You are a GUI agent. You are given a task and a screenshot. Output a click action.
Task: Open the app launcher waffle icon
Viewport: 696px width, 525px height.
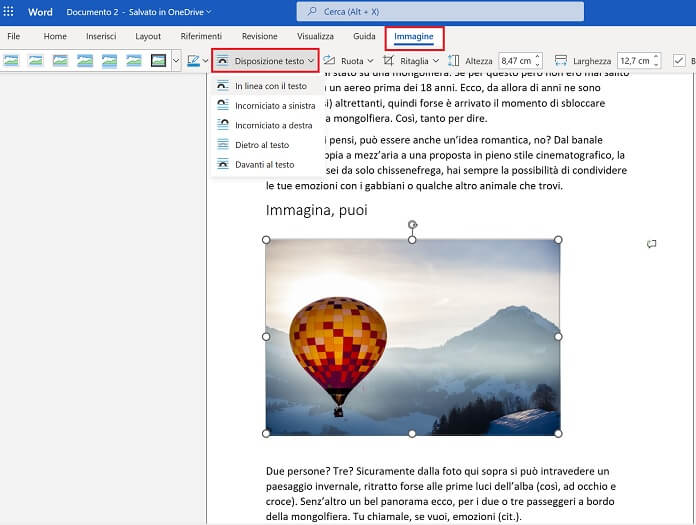coord(8,12)
